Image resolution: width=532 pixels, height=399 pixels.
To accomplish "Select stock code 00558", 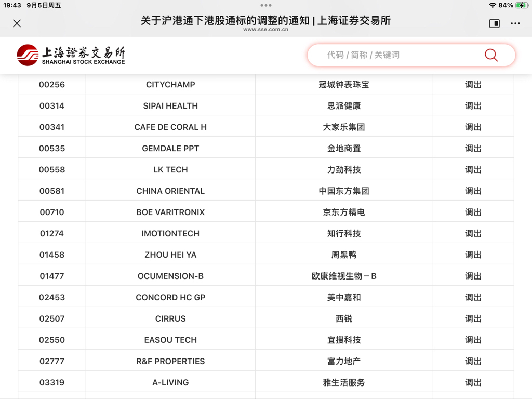I will coord(52,170).
